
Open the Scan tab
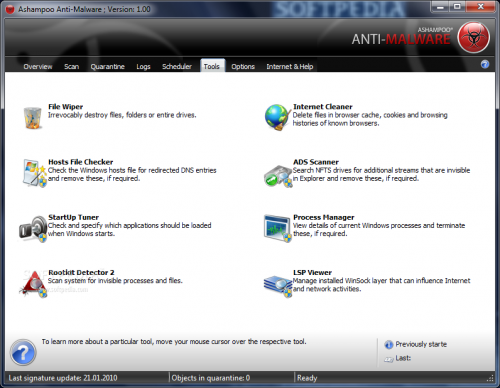click(72, 67)
